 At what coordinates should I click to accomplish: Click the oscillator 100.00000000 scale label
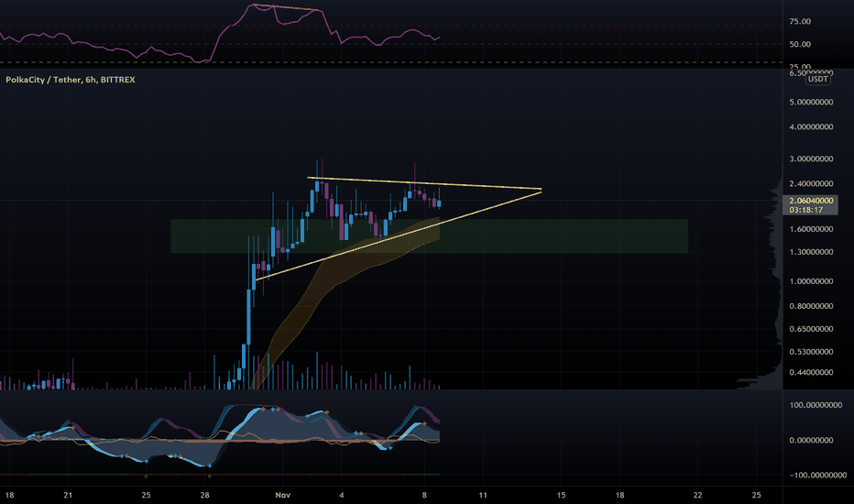tap(816, 405)
